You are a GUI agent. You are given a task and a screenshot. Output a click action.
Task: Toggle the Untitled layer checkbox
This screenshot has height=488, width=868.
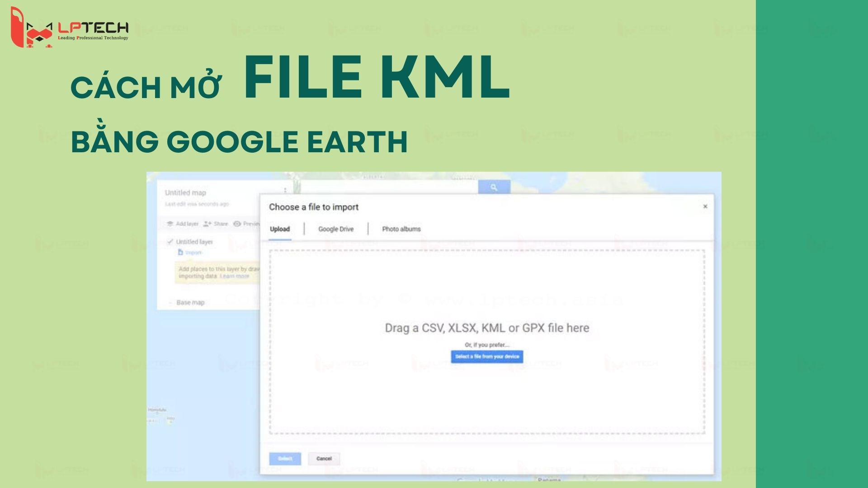click(x=170, y=242)
